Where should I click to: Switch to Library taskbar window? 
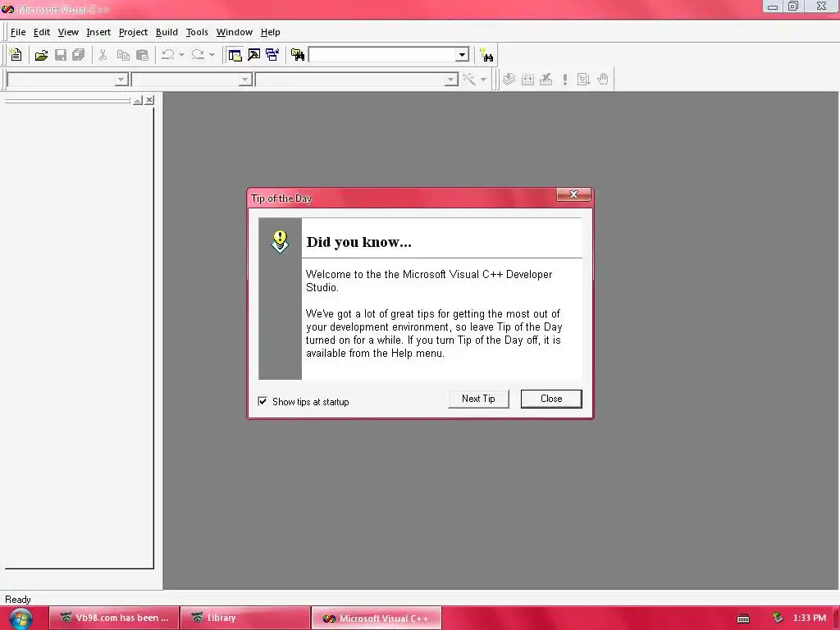[x=245, y=618]
